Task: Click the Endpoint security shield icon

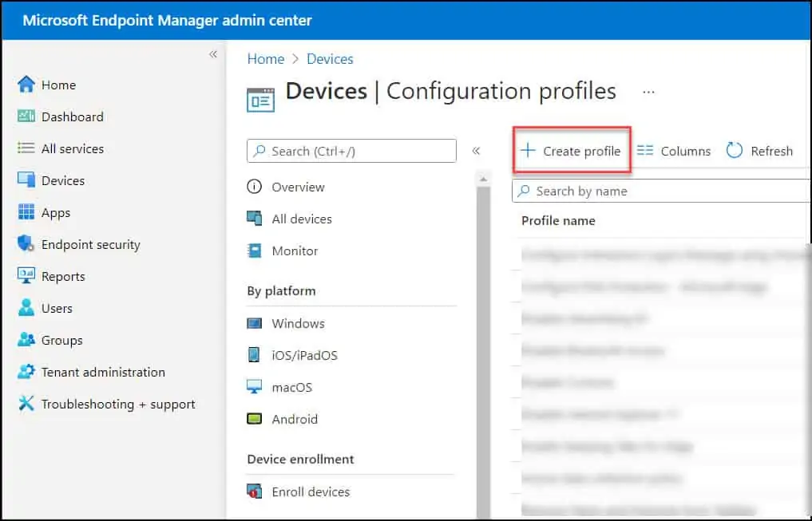Action: [26, 243]
